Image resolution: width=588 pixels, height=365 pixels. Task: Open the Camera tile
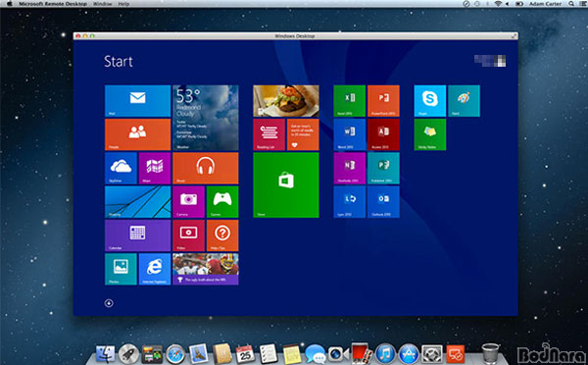pos(188,202)
